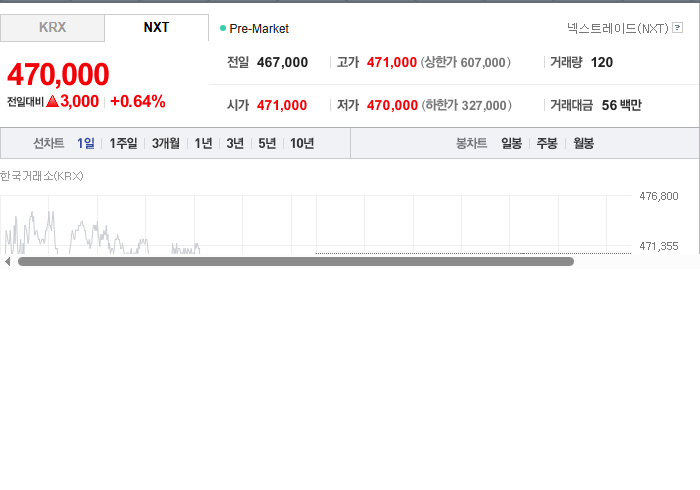The height and width of the screenshot is (490, 700).
Task: Click the price change amount 3,000
Action: coord(79,101)
